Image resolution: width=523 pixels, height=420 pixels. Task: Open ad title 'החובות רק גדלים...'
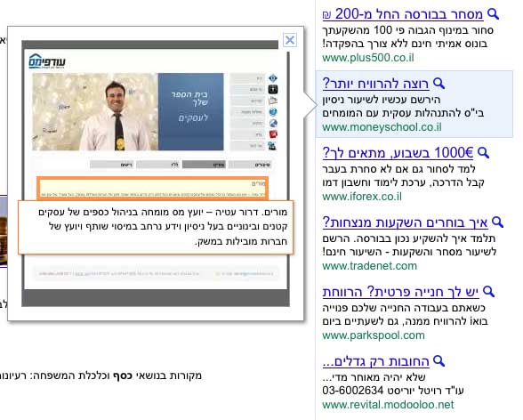pyautogui.click(x=375, y=361)
